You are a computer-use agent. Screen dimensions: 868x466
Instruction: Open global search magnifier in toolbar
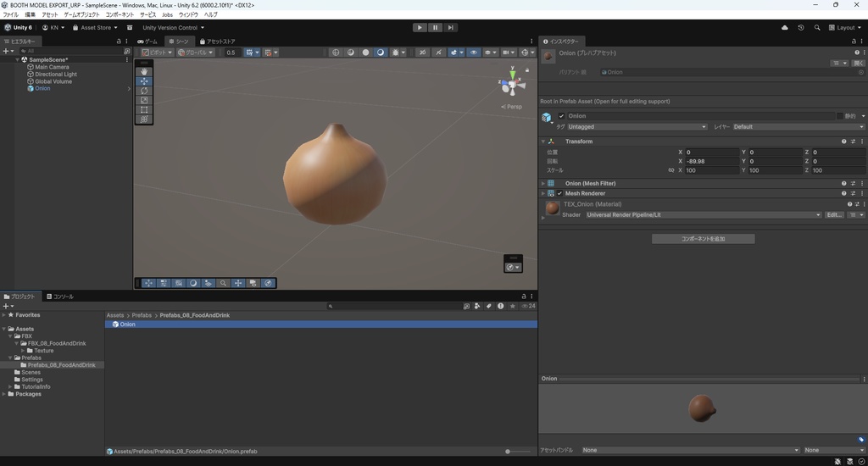[x=816, y=28]
